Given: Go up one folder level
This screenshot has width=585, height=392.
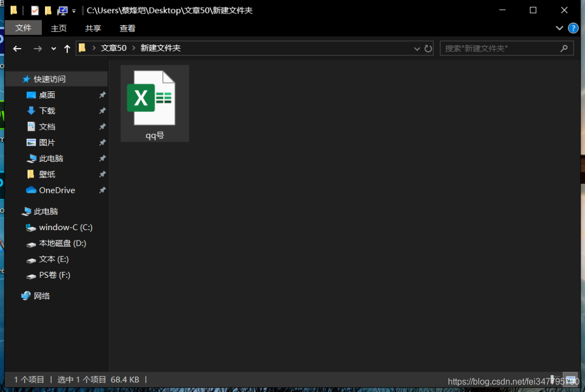Looking at the screenshot, I should 67,49.
